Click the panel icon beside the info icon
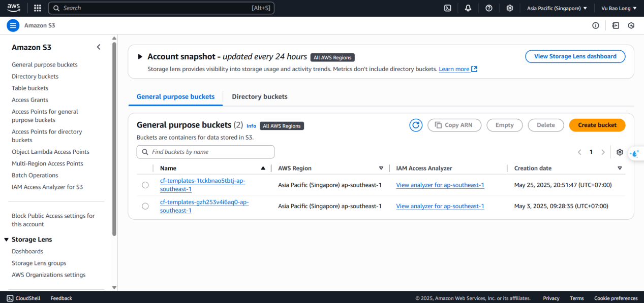Screen dimensions: 644x303 point(616,25)
